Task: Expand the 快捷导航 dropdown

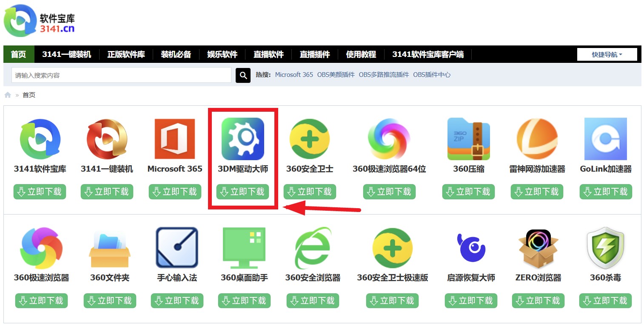Action: coord(607,54)
